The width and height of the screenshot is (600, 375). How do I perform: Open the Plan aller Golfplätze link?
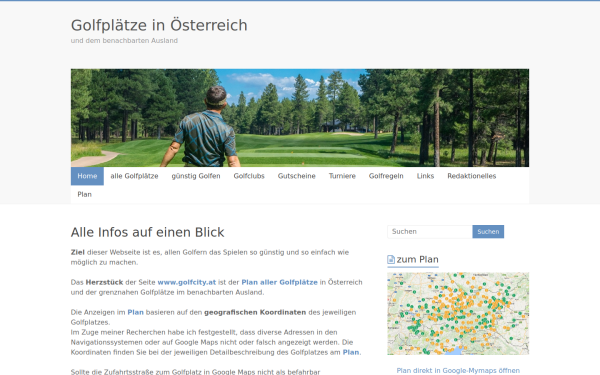coord(279,282)
